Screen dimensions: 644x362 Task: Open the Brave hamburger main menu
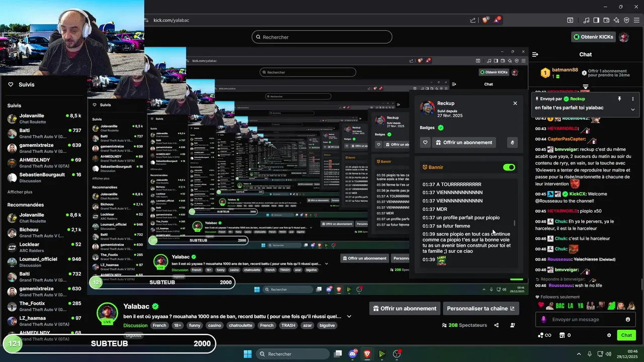click(x=636, y=20)
